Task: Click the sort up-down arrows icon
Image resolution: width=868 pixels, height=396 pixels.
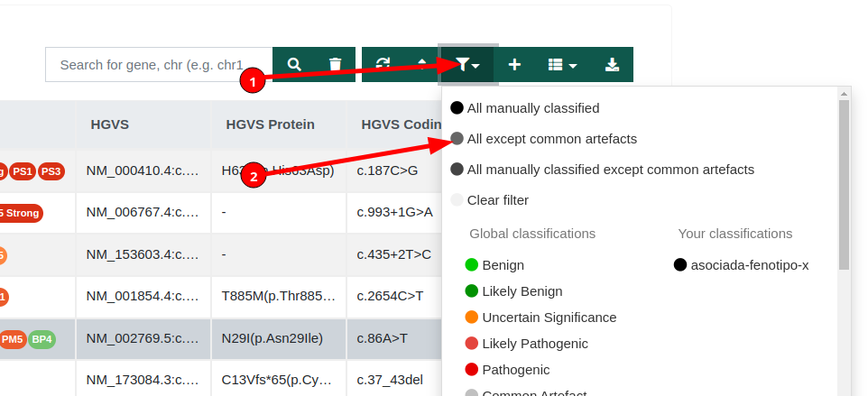Action: click(x=422, y=65)
